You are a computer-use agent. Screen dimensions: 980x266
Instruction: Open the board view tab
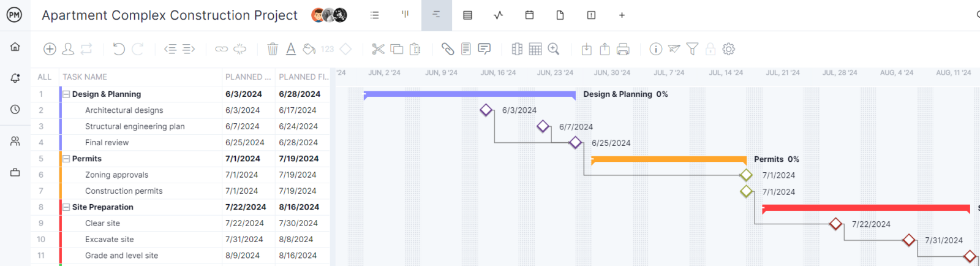click(405, 15)
